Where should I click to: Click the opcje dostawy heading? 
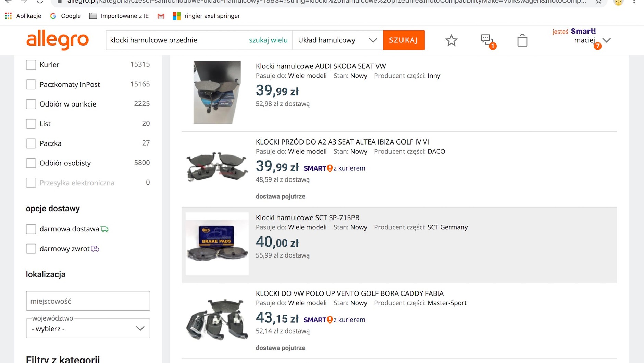[53, 209]
